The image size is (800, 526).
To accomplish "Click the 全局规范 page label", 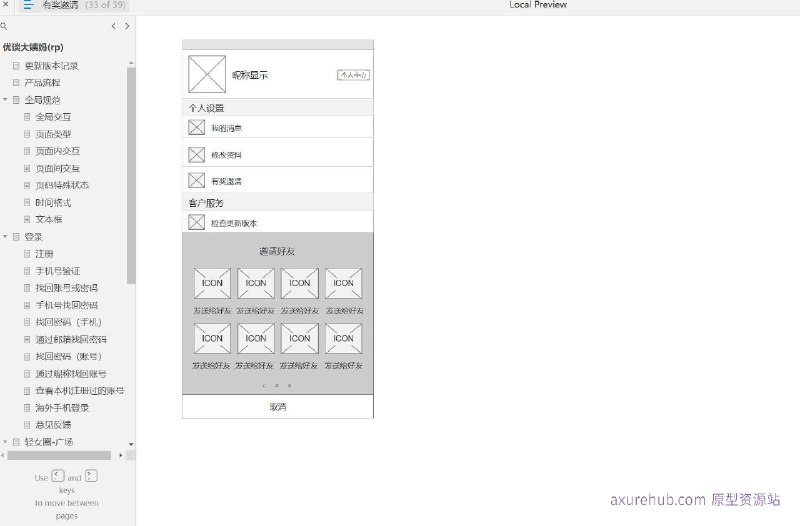I will pyautogui.click(x=42, y=100).
